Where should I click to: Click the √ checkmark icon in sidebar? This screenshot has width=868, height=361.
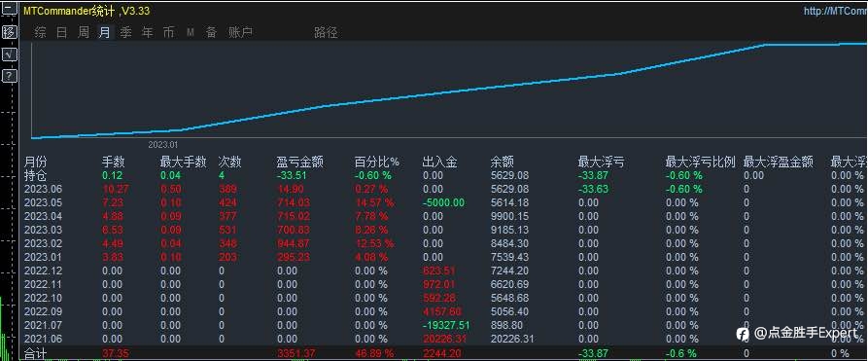pos(10,54)
